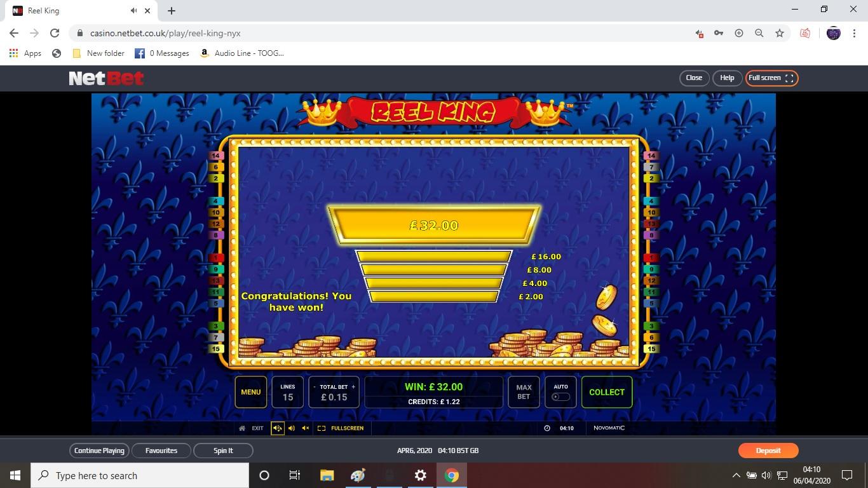Viewport: 868px width, 488px height.
Task: Click the site padlock icon
Action: [x=80, y=33]
